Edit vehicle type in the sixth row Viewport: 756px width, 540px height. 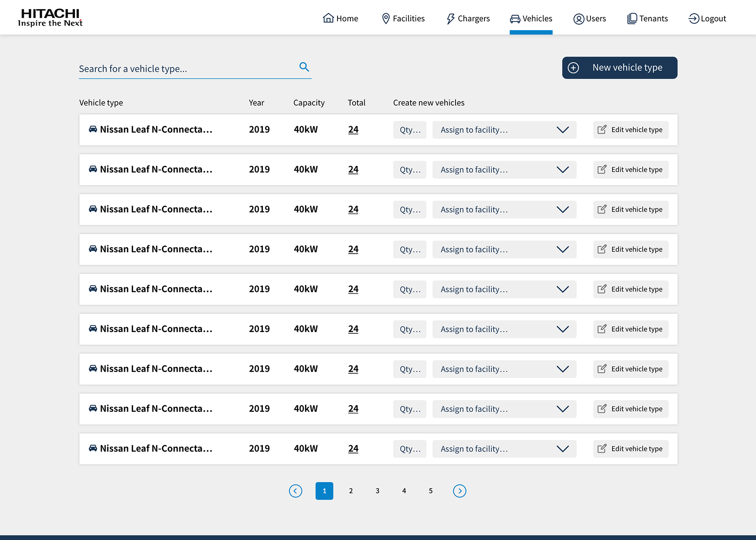631,329
